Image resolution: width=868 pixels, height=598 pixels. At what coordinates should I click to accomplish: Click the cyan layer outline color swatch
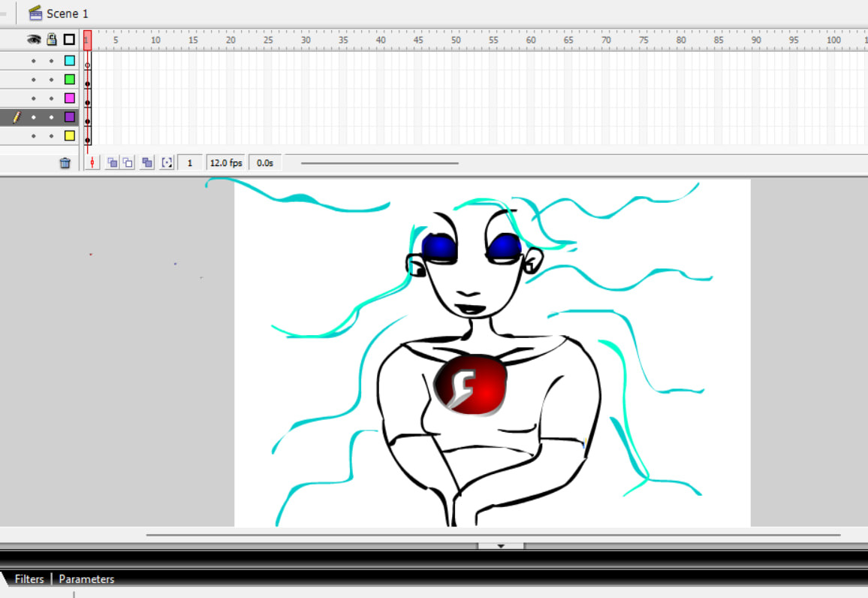pos(70,60)
